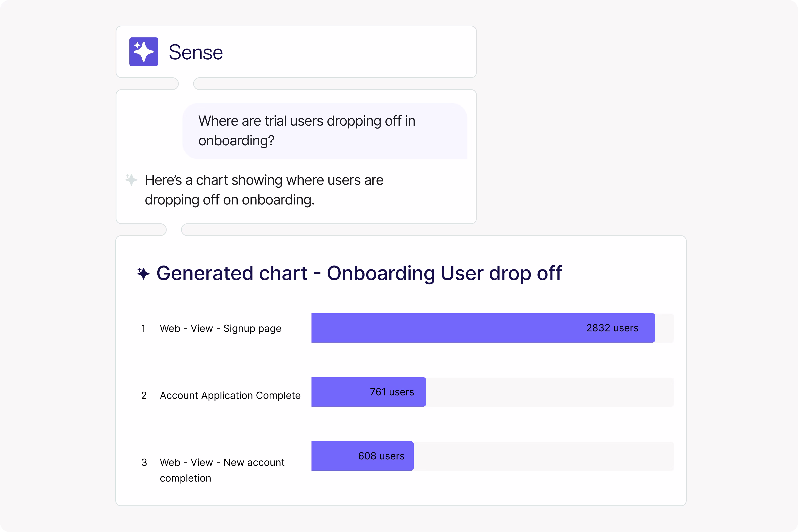Click the gray sparkle icon beside the response
Viewport: 798px width, 532px height.
[x=131, y=180]
